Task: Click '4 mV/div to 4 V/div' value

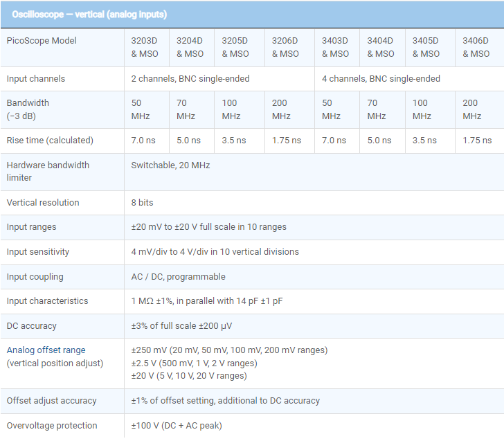Action: click(215, 252)
